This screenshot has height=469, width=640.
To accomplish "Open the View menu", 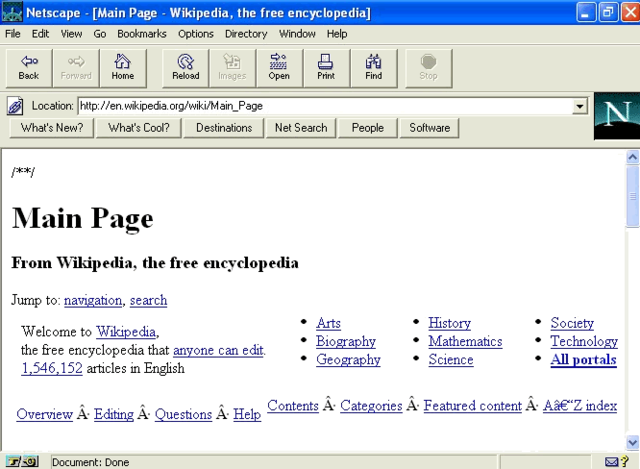I will click(x=71, y=34).
